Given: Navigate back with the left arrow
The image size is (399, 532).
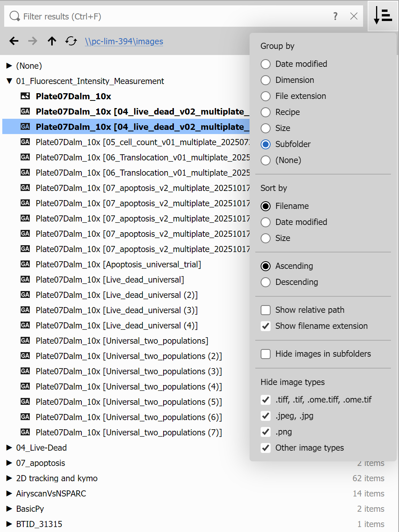Looking at the screenshot, I should coord(14,41).
